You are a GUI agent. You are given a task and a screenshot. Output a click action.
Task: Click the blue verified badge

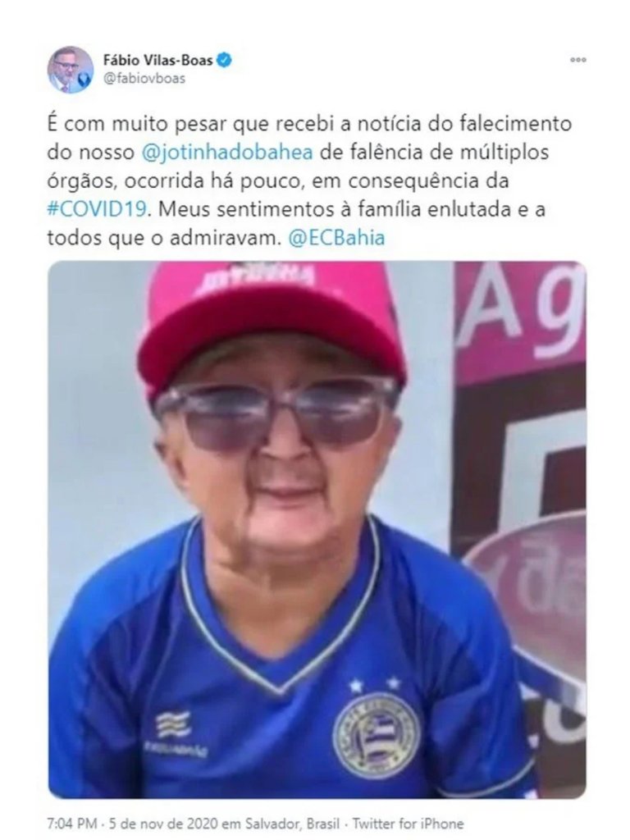pyautogui.click(x=224, y=60)
